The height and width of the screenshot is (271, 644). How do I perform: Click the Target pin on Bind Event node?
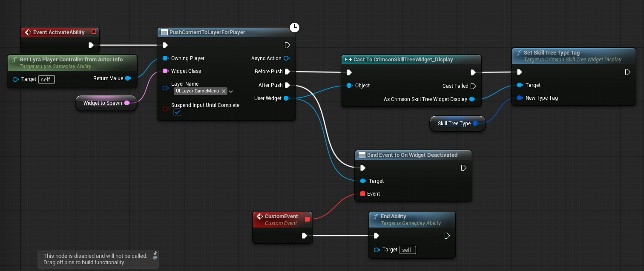coord(363,181)
